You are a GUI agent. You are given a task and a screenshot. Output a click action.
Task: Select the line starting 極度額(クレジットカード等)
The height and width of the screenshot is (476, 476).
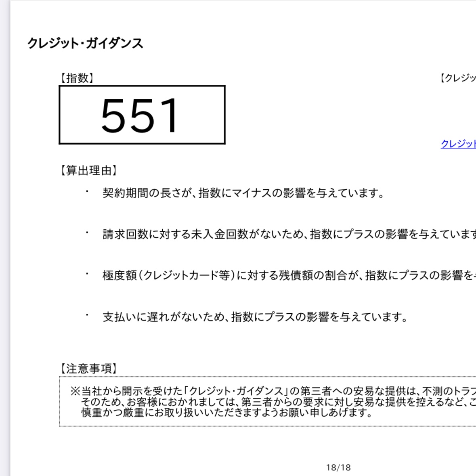point(289,275)
